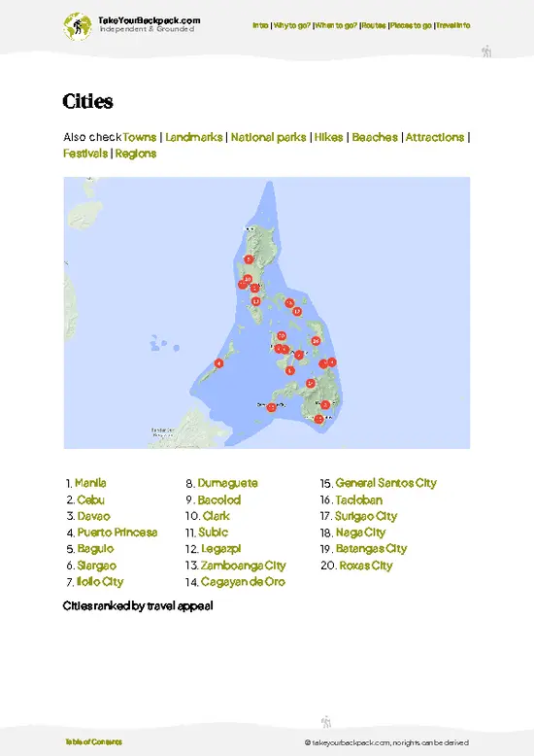
Task: Click the 'Cities' page heading
Action: (87, 101)
